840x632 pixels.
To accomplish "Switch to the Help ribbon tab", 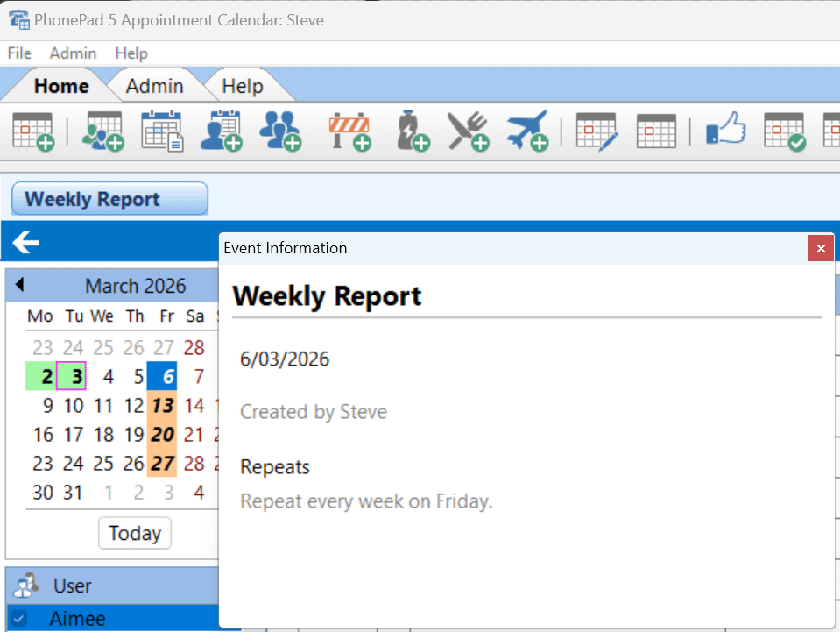I will coord(243,86).
